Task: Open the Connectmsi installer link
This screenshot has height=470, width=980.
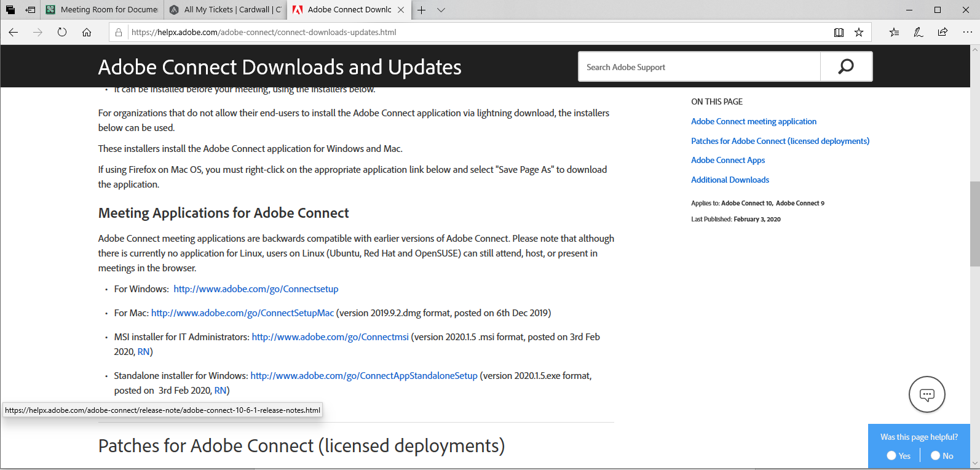Action: point(330,337)
